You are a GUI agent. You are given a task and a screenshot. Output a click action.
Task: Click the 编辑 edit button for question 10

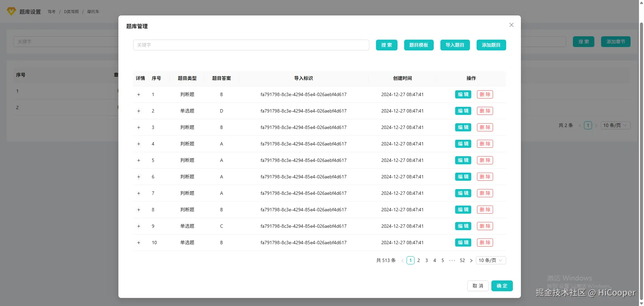[x=463, y=242]
